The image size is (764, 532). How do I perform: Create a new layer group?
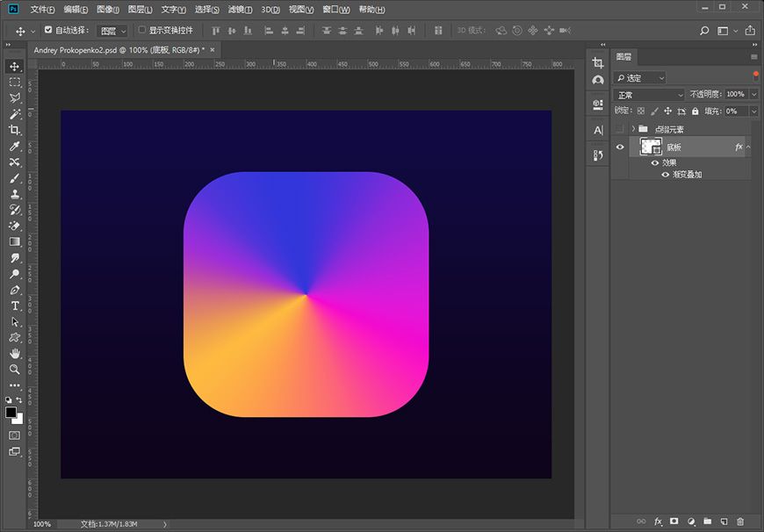point(708,521)
